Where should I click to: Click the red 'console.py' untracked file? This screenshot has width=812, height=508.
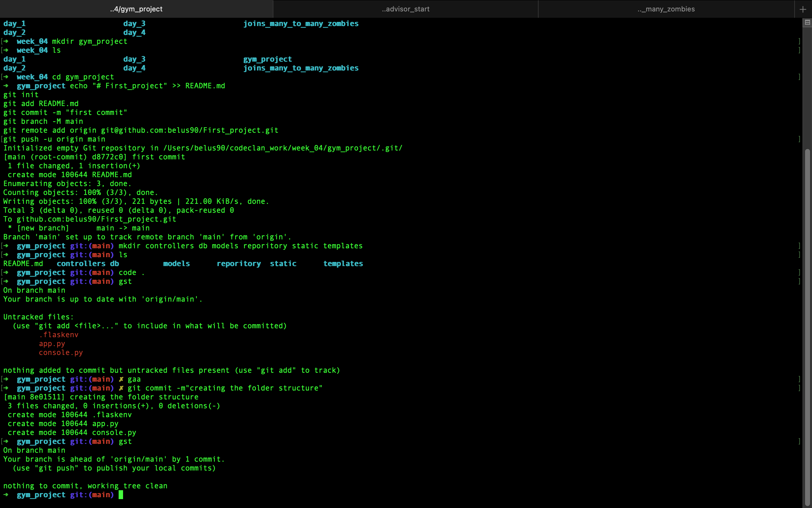tap(61, 352)
